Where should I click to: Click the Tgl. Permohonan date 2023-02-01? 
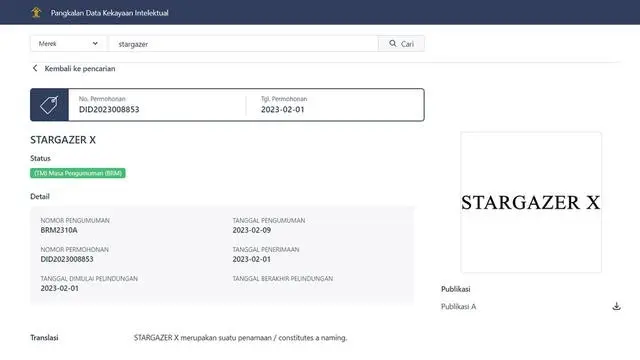pyautogui.click(x=282, y=109)
